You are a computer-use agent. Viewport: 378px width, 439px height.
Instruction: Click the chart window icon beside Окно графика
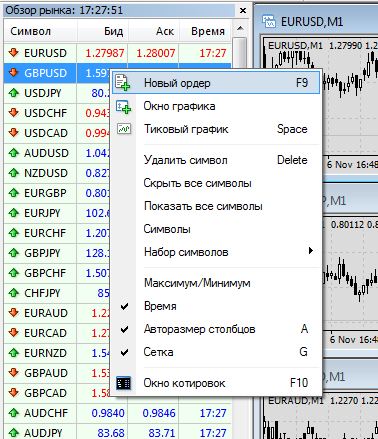(123, 106)
